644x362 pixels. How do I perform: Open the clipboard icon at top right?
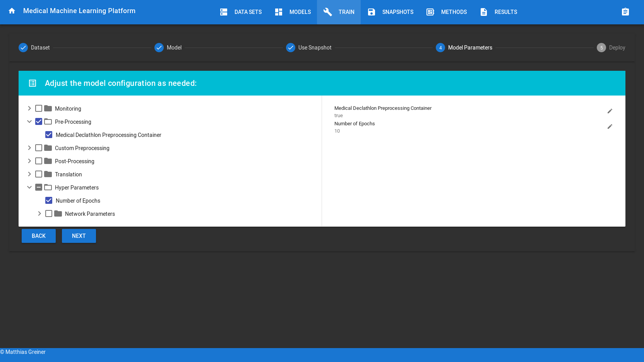point(625,12)
